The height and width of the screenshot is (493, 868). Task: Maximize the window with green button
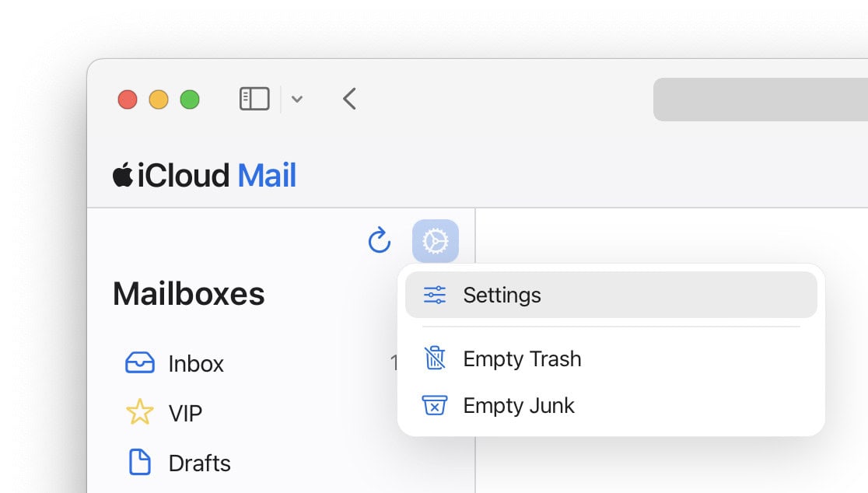[x=190, y=100]
